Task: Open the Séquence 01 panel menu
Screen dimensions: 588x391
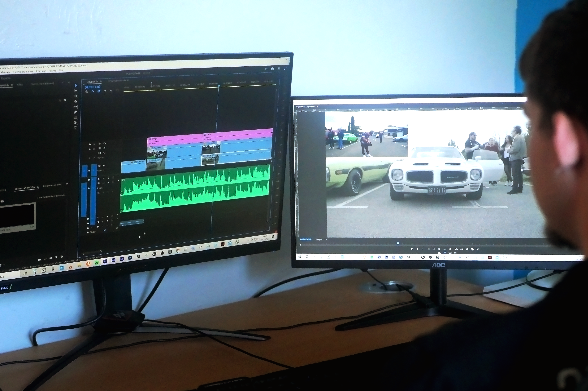Action: click(x=101, y=82)
